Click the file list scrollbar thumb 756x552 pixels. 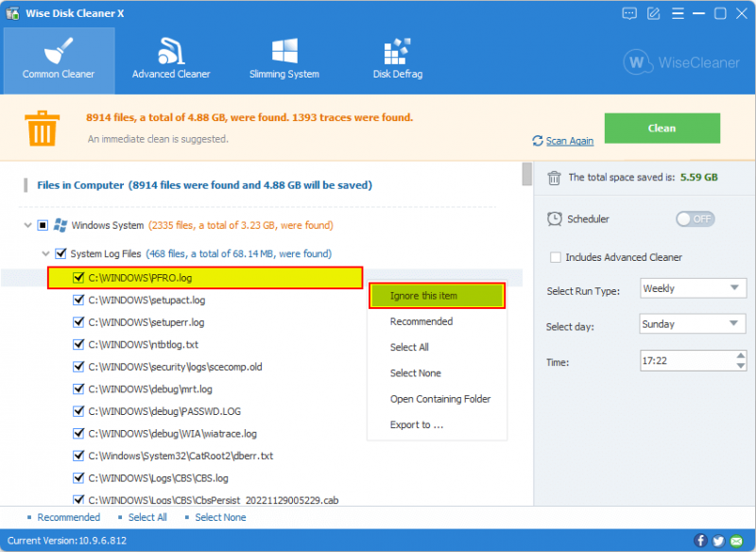527,174
